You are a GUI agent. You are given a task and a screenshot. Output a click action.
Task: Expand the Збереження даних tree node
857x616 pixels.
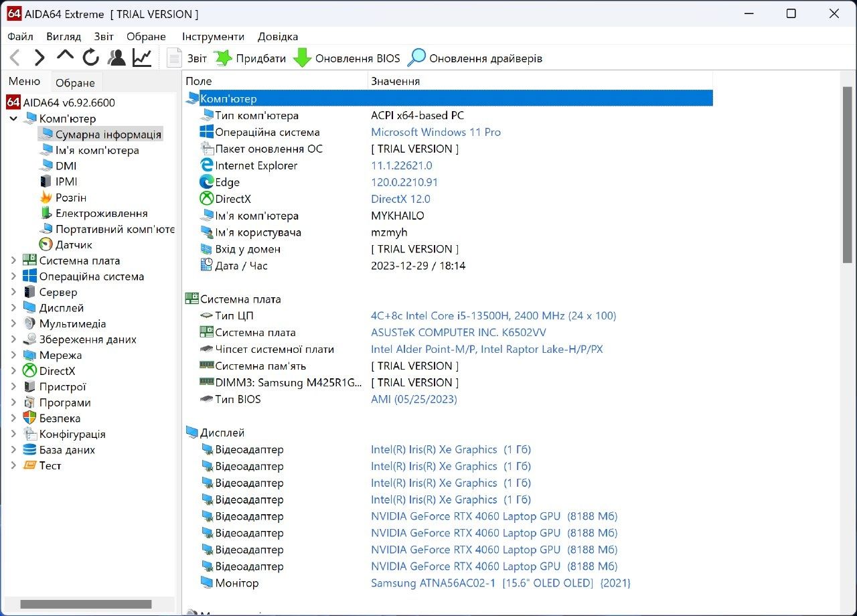[13, 339]
